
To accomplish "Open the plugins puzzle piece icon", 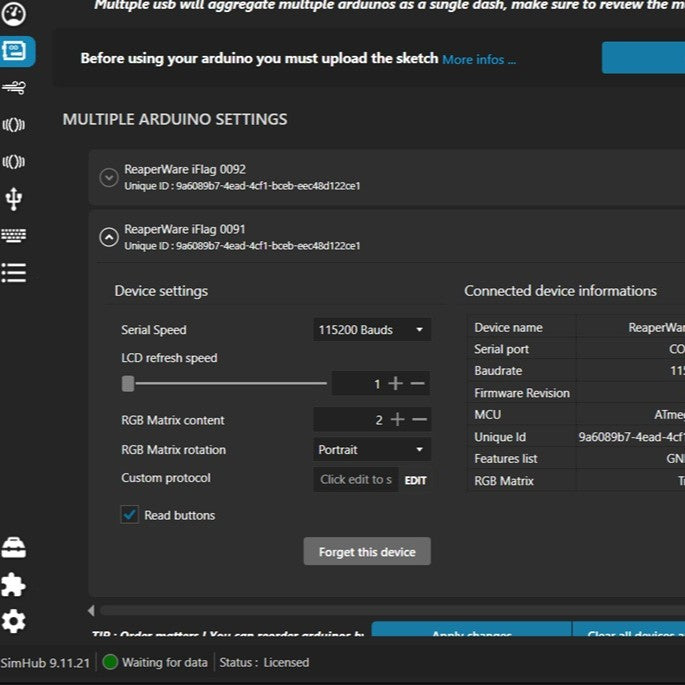I will click(x=14, y=585).
